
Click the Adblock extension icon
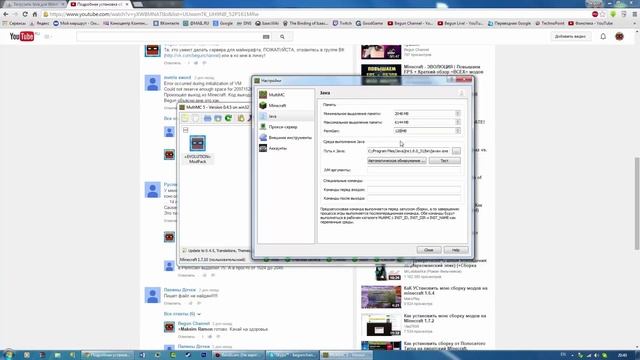coord(595,14)
